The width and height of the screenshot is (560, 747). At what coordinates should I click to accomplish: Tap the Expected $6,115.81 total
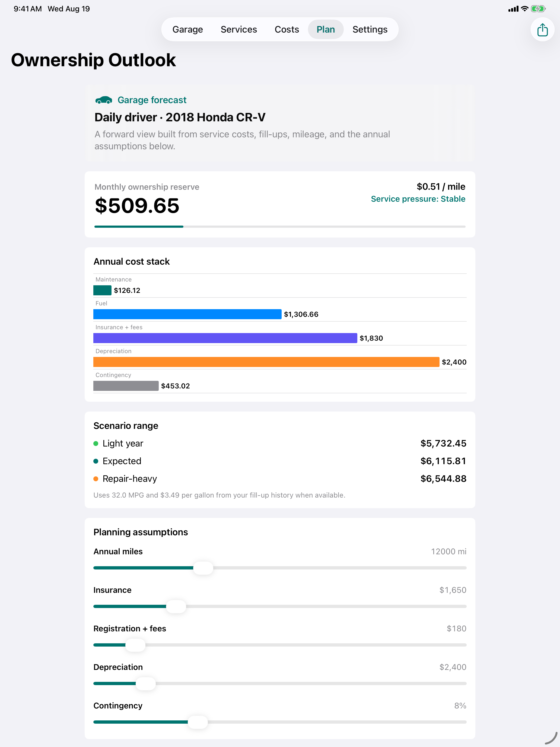click(x=443, y=461)
